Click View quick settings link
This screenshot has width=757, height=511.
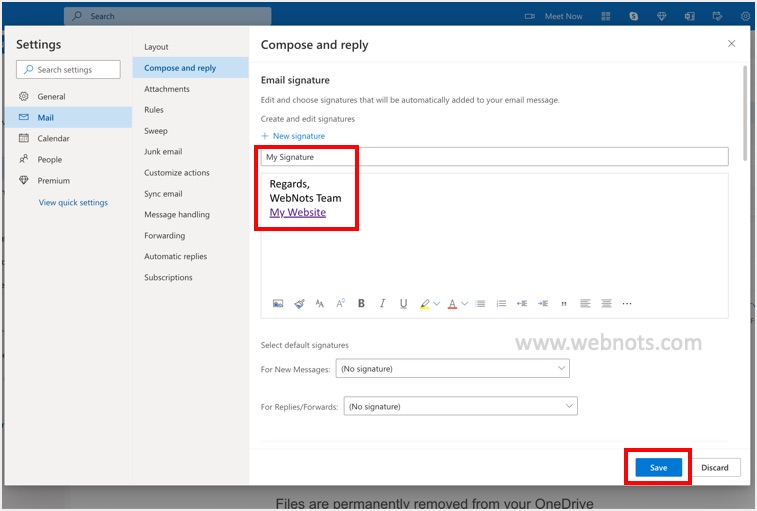73,202
